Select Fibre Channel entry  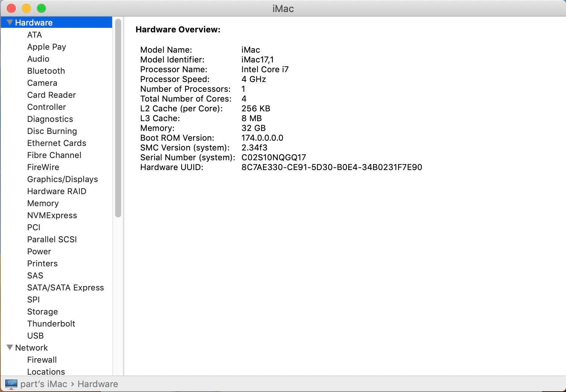point(54,155)
